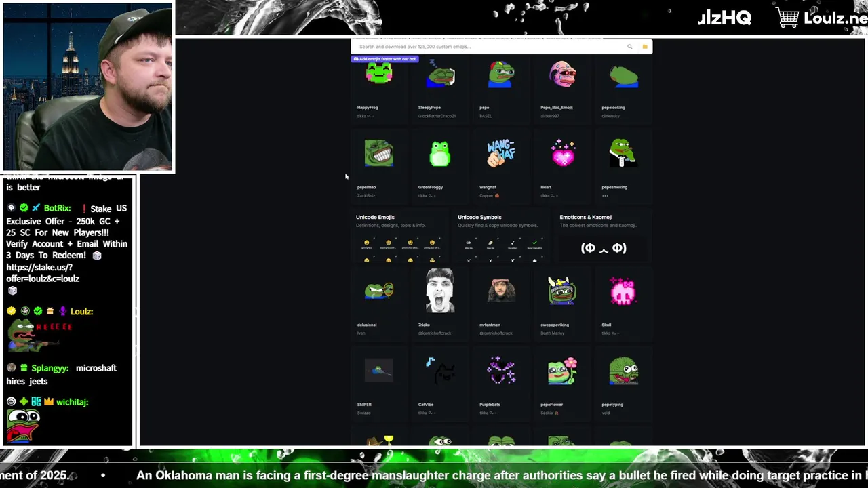Select the SNIPER emoji image
Screen dimensions: 868x488
coord(378,371)
